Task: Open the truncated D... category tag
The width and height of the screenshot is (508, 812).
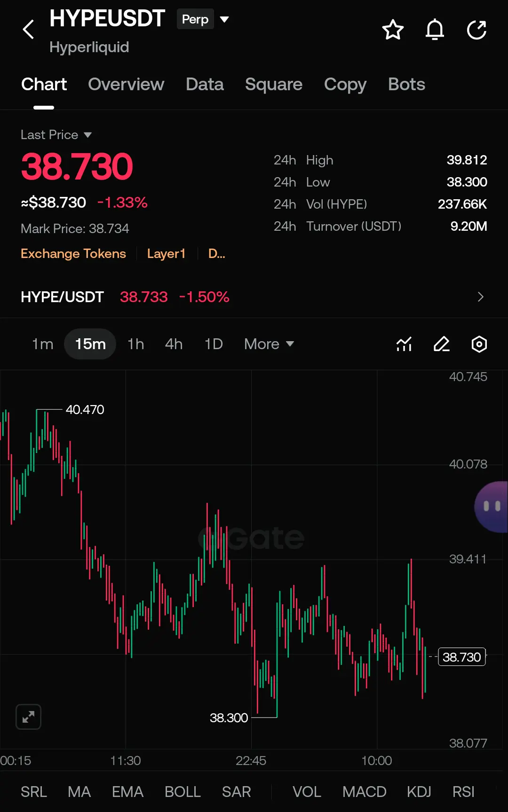Action: tap(217, 254)
